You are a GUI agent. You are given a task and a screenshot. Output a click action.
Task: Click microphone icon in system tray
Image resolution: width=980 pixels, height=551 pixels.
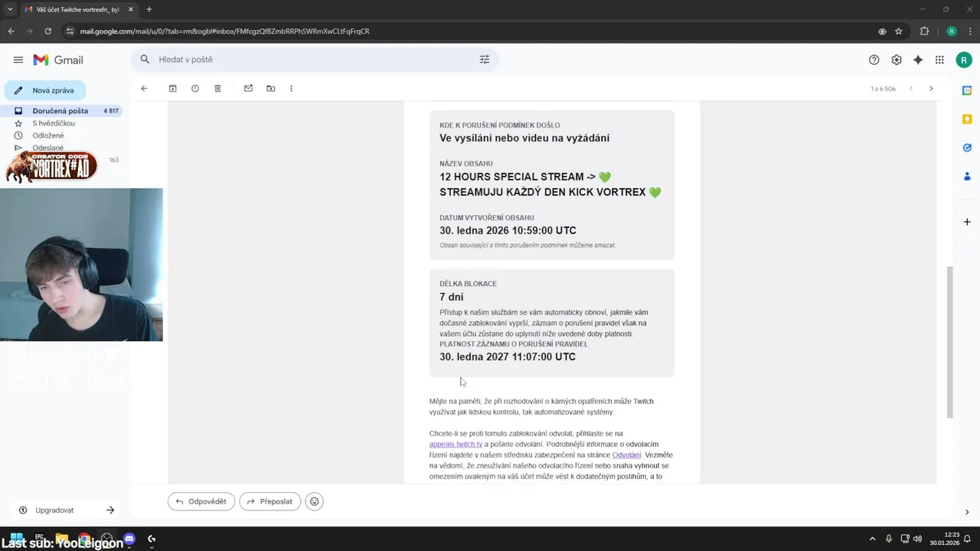coord(889,539)
